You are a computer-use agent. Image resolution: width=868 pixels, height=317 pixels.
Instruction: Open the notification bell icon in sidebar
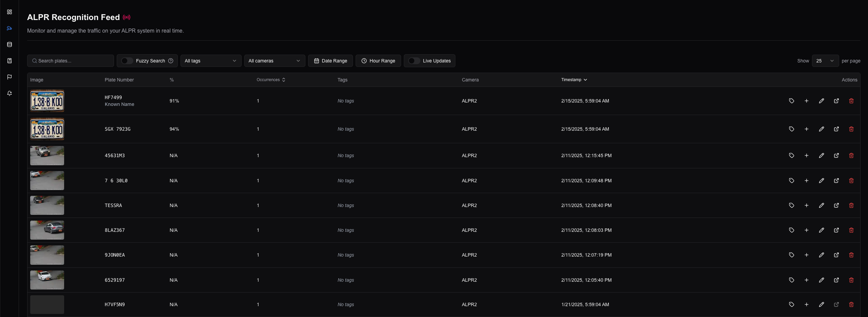pos(10,93)
